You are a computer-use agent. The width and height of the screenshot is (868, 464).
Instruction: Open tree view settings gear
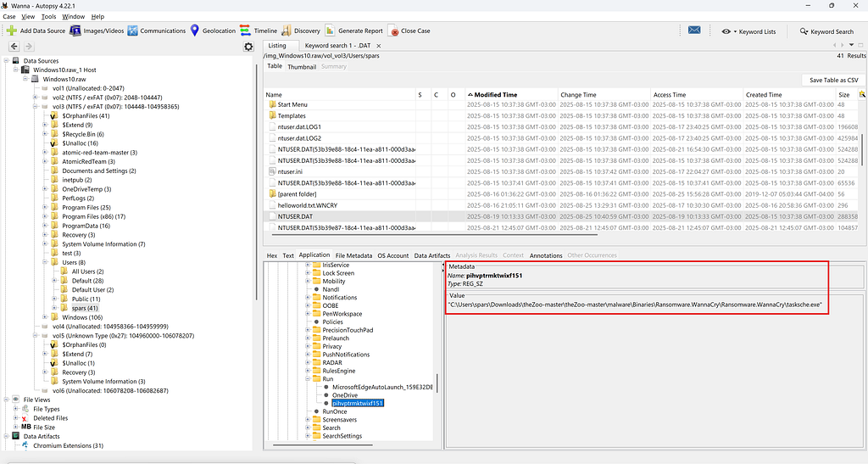tap(248, 47)
